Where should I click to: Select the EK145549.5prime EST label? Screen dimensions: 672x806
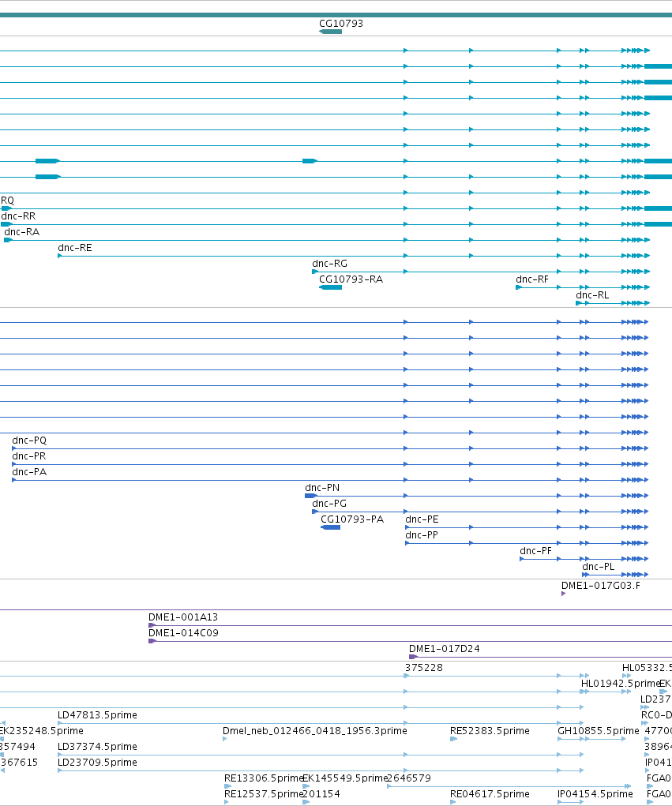pos(344,778)
